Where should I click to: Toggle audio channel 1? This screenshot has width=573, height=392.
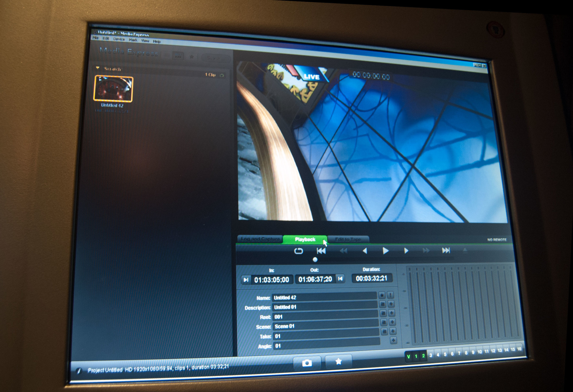416,356
